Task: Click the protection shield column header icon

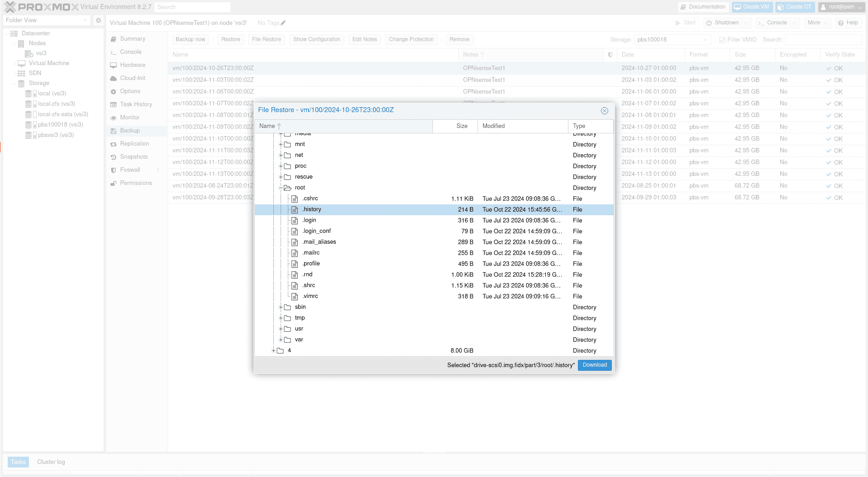Action: coord(610,55)
